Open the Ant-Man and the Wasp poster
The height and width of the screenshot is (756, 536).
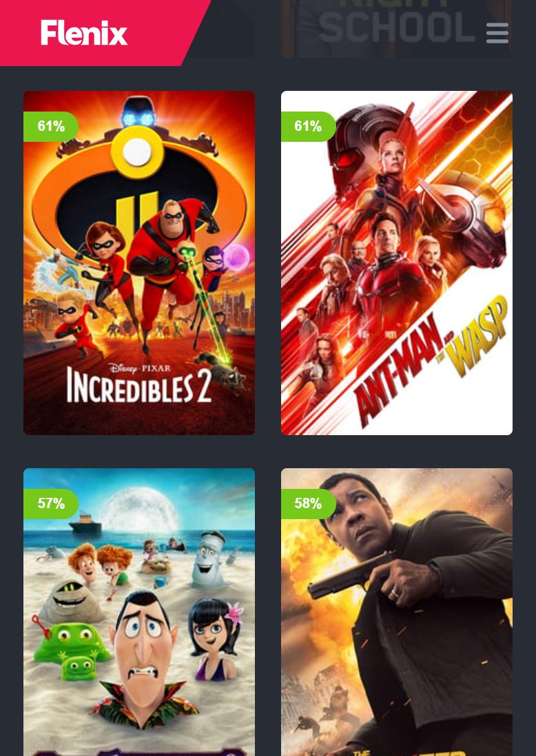point(397,263)
